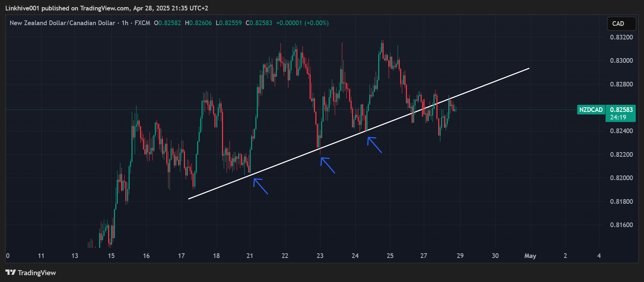
Task: Click the 1h interval label
Action: [125, 23]
